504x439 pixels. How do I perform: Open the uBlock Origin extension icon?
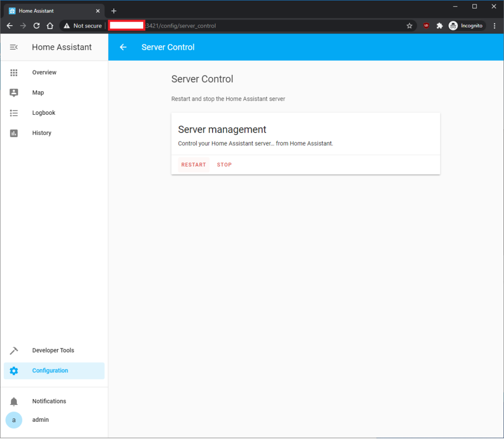point(426,26)
